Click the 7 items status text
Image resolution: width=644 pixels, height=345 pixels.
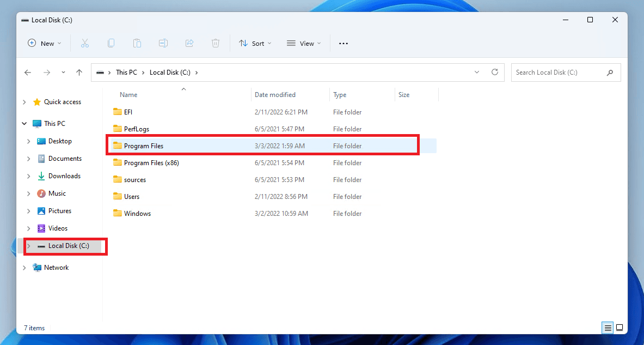point(34,328)
